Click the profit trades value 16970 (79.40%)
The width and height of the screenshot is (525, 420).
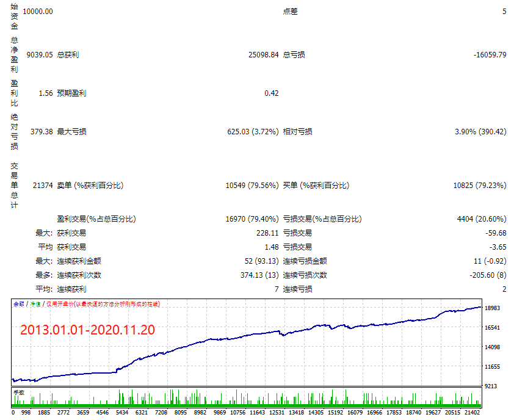252,219
